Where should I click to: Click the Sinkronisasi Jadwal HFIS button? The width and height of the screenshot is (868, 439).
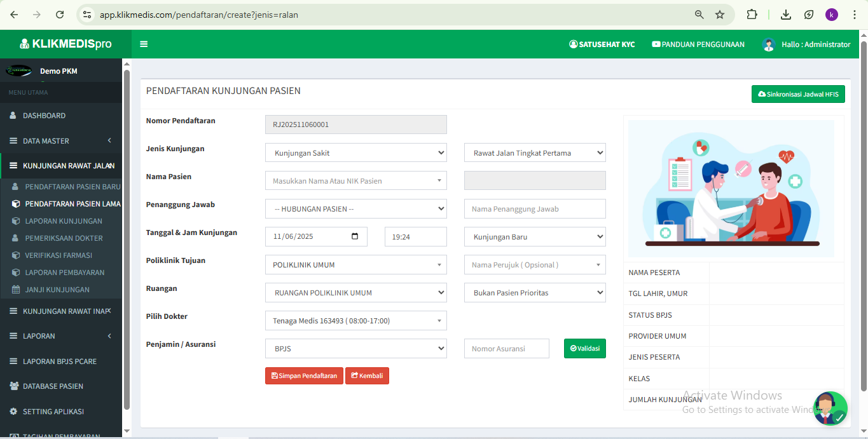point(798,94)
